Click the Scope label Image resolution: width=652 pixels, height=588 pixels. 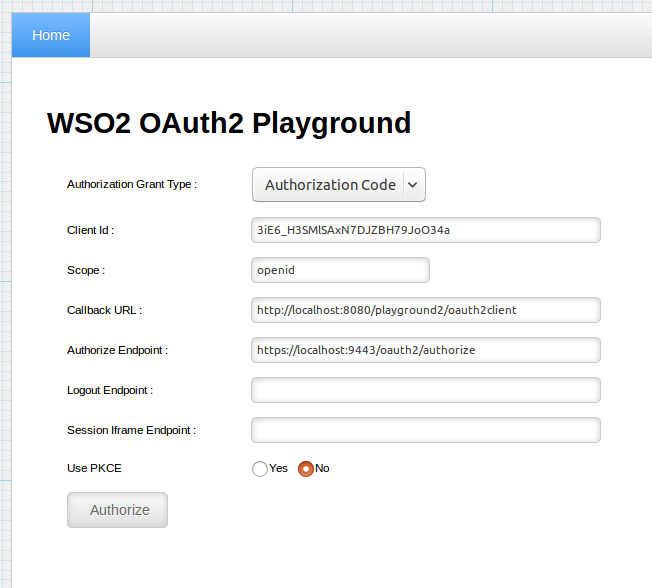86,270
